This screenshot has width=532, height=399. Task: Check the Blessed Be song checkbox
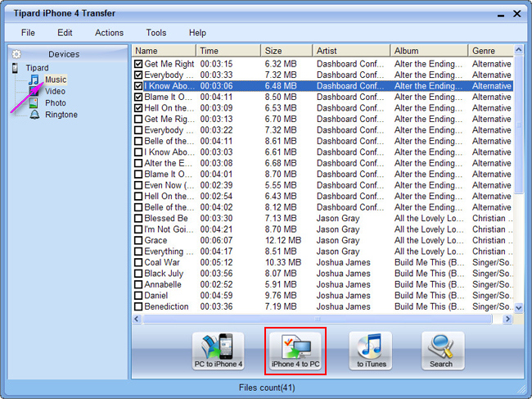click(x=138, y=219)
